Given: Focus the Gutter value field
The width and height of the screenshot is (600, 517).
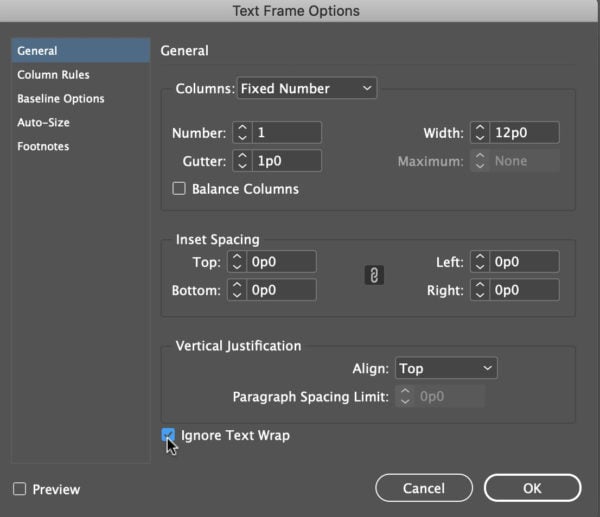Looking at the screenshot, I should click(x=287, y=161).
